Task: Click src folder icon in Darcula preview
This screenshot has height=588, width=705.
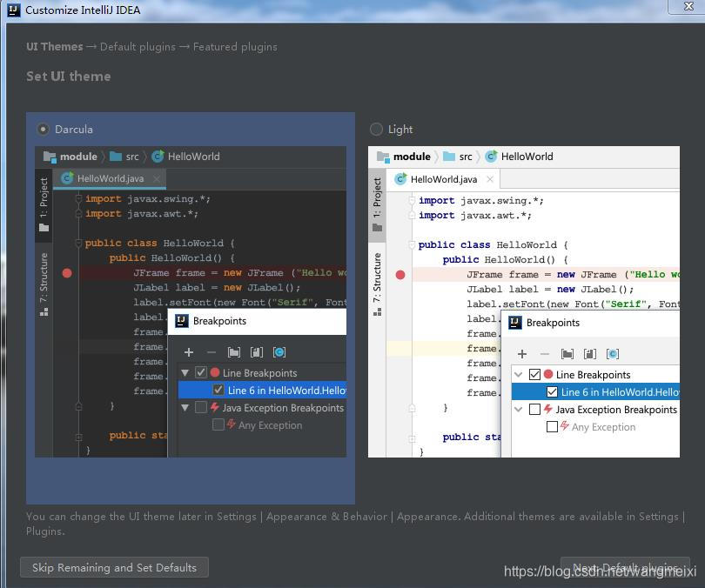Action: [x=116, y=157]
